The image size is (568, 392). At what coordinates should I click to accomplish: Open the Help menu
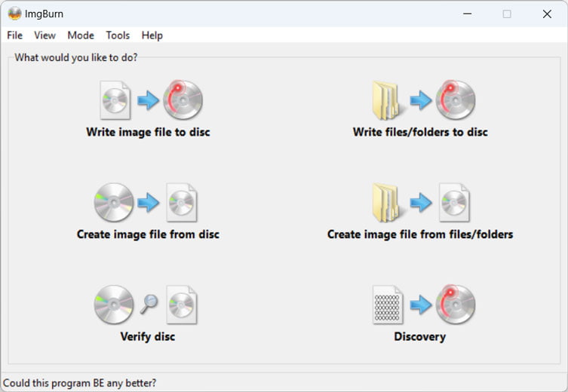coord(152,35)
